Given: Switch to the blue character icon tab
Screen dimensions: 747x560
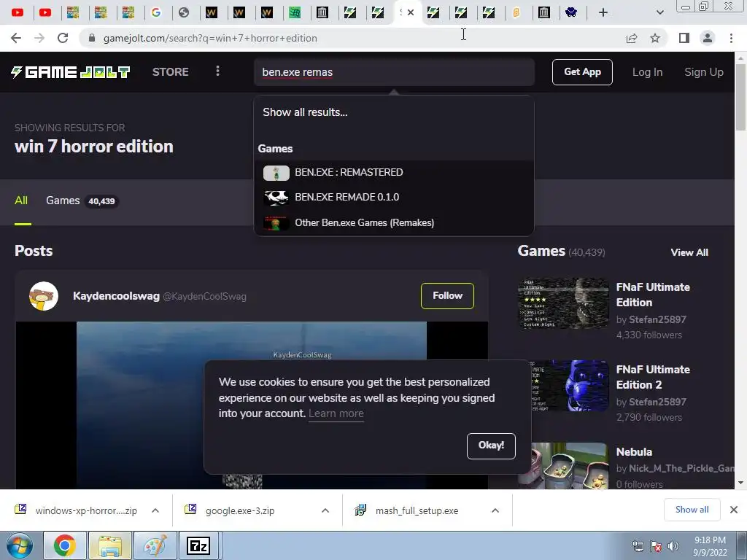Looking at the screenshot, I should (x=571, y=12).
